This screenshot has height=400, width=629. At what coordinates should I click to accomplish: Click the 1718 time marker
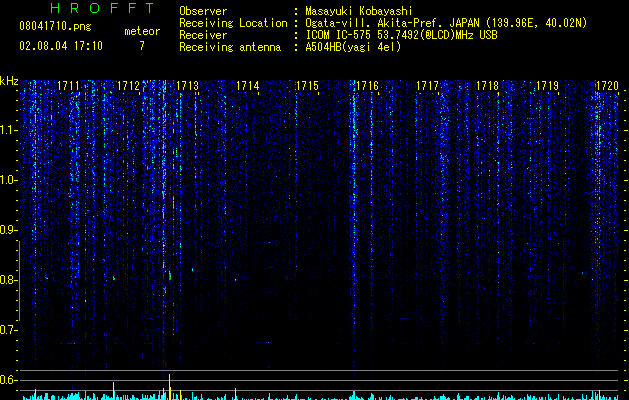coord(487,86)
